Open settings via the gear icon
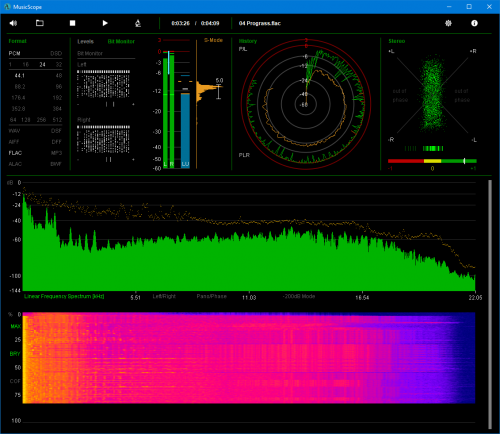500x434 pixels. pyautogui.click(x=448, y=23)
